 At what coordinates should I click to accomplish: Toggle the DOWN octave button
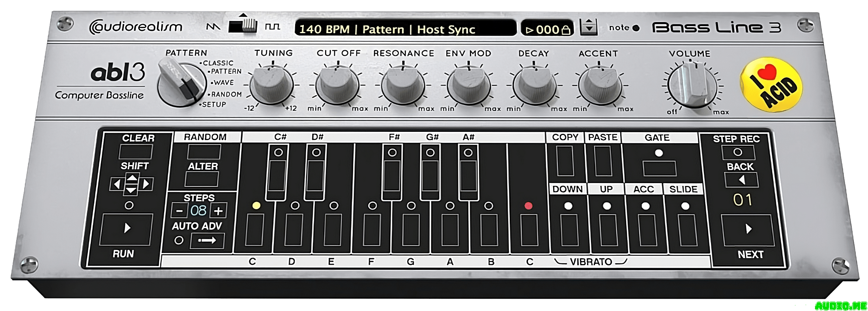tap(569, 230)
